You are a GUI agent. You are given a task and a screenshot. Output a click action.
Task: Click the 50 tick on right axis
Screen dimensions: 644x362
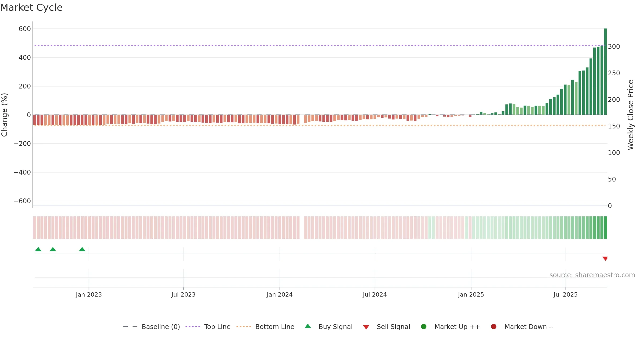(x=612, y=179)
